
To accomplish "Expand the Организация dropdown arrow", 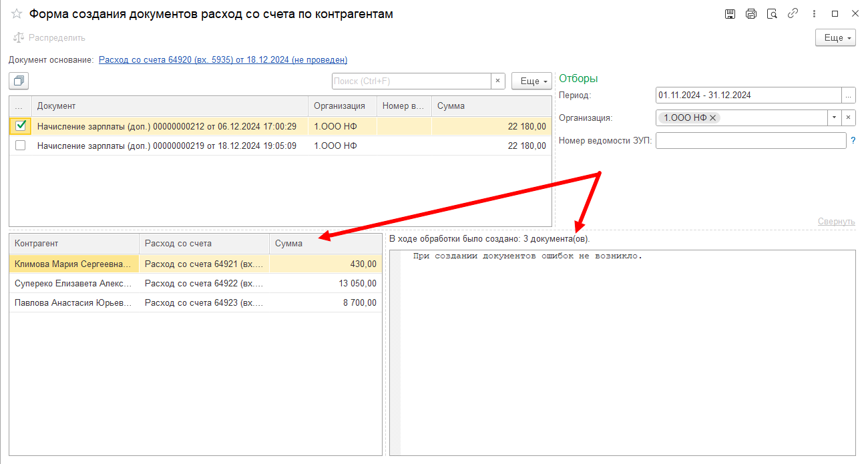I will point(834,118).
